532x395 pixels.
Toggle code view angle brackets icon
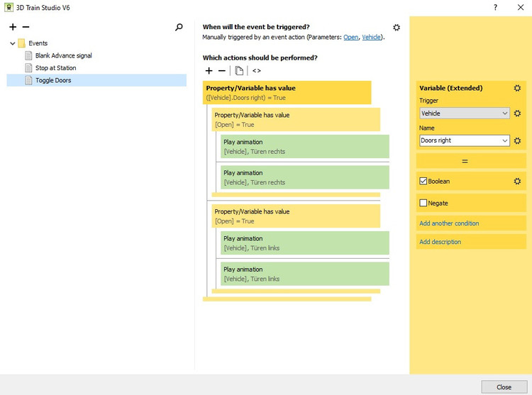[x=257, y=71]
